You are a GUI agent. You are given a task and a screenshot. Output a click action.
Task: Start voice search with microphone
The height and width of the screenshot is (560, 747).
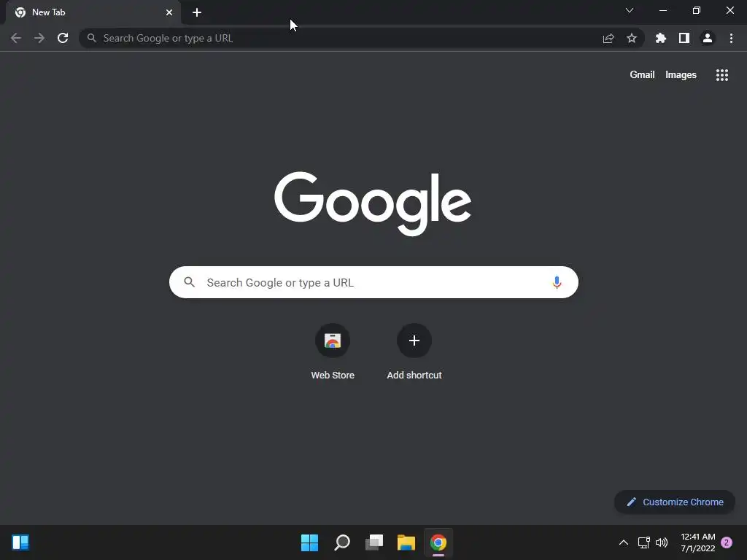(557, 282)
